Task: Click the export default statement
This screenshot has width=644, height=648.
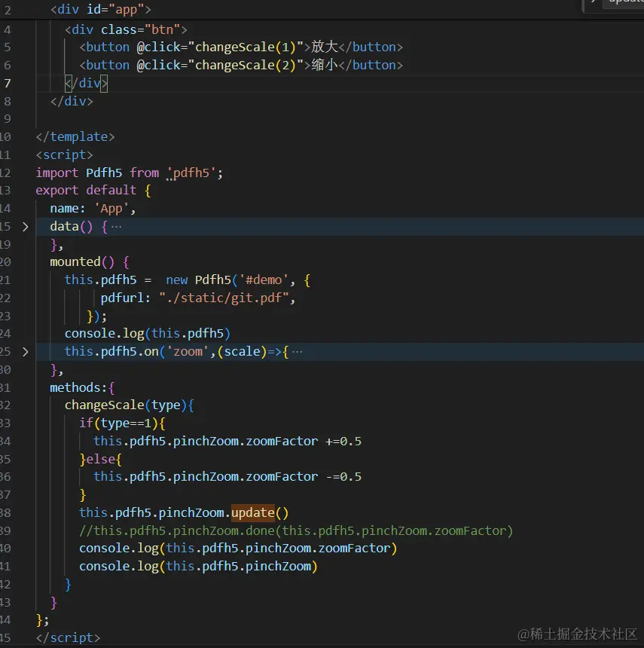Action: (x=86, y=191)
